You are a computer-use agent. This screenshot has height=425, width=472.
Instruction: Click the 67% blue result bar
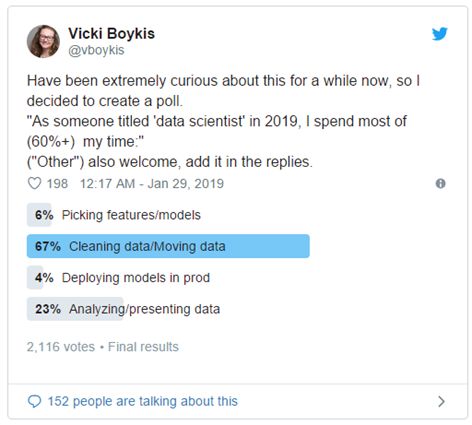(x=168, y=246)
